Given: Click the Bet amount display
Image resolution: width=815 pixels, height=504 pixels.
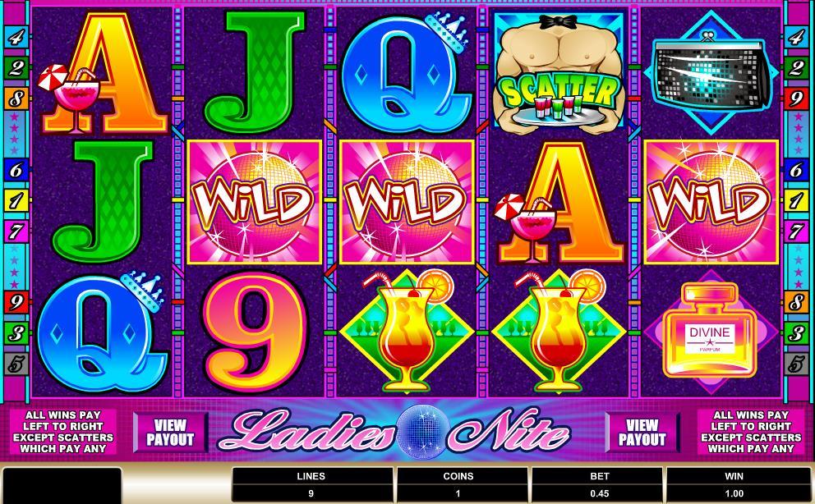Looking at the screenshot, I should pos(599,493).
